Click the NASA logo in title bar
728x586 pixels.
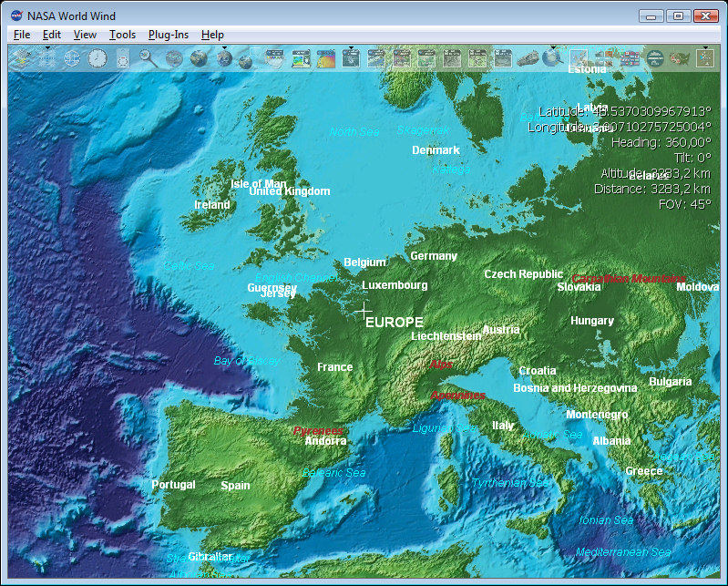[16, 15]
